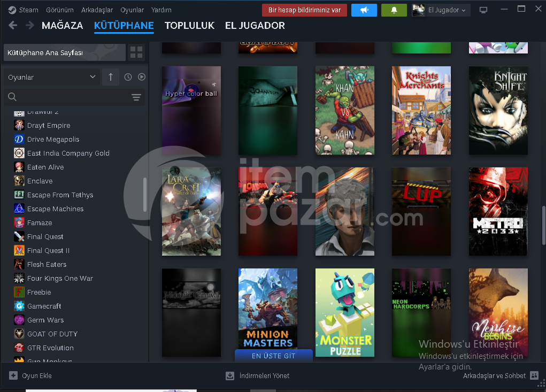
Task: Click the Enclave skull icon
Action: click(19, 181)
